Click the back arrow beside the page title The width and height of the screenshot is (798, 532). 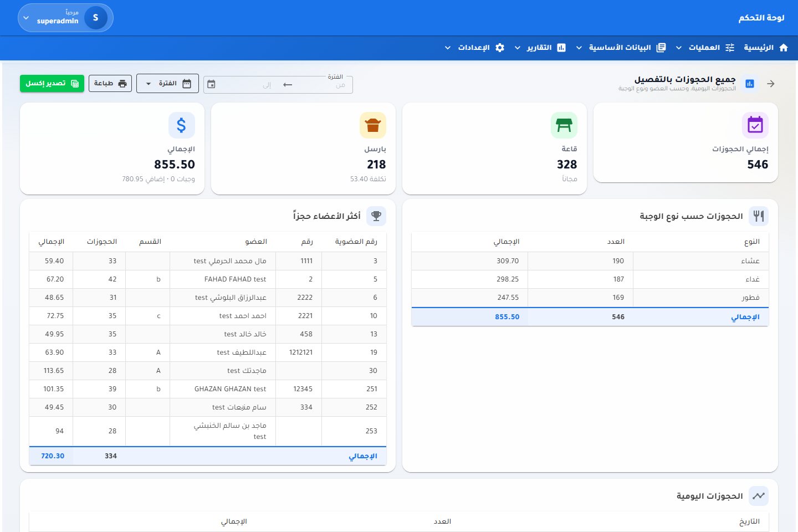771,84
